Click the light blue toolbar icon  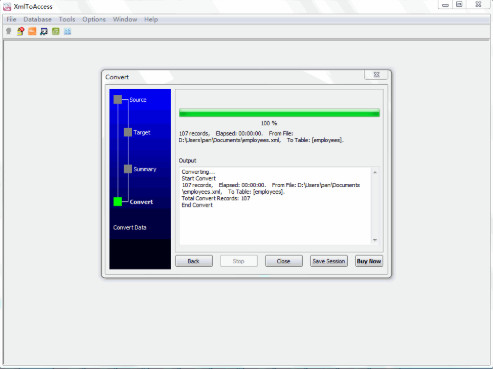click(68, 31)
